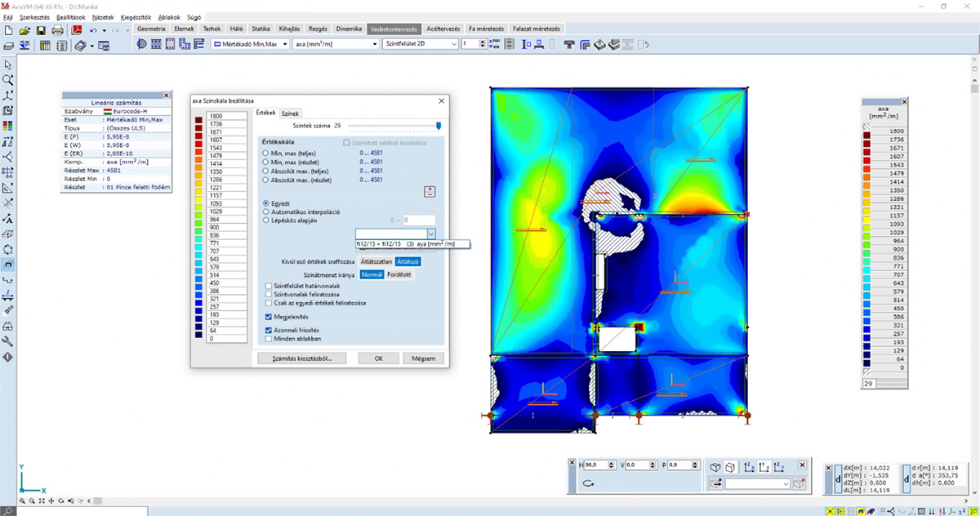The height and width of the screenshot is (516, 980).
Task: Uncheck the Azonnali frissítés checkbox
Action: click(269, 330)
